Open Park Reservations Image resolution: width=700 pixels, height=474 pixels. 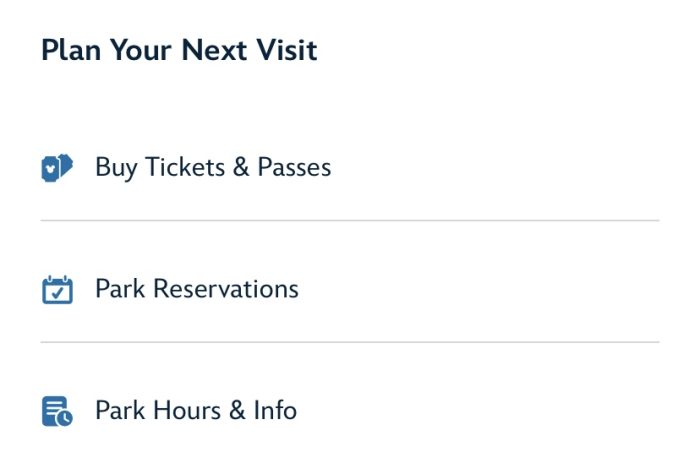(196, 289)
